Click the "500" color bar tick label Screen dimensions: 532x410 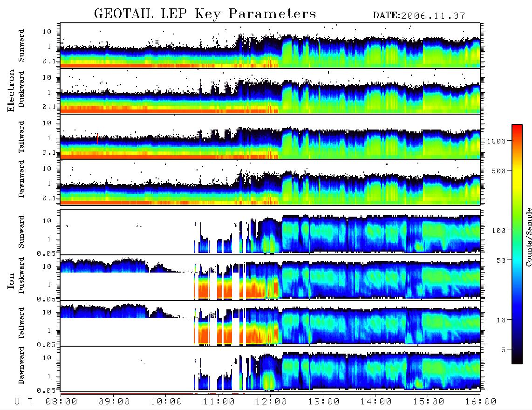click(x=498, y=171)
